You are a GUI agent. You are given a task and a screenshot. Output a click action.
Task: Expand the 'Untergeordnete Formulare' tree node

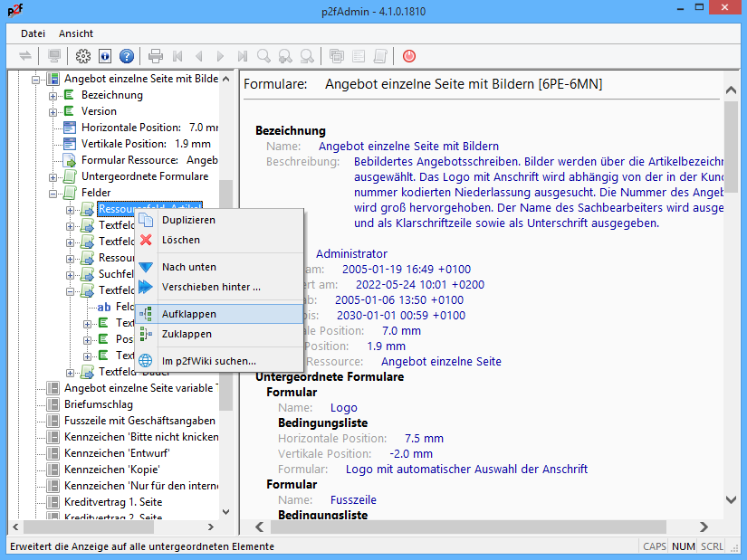coord(53,176)
